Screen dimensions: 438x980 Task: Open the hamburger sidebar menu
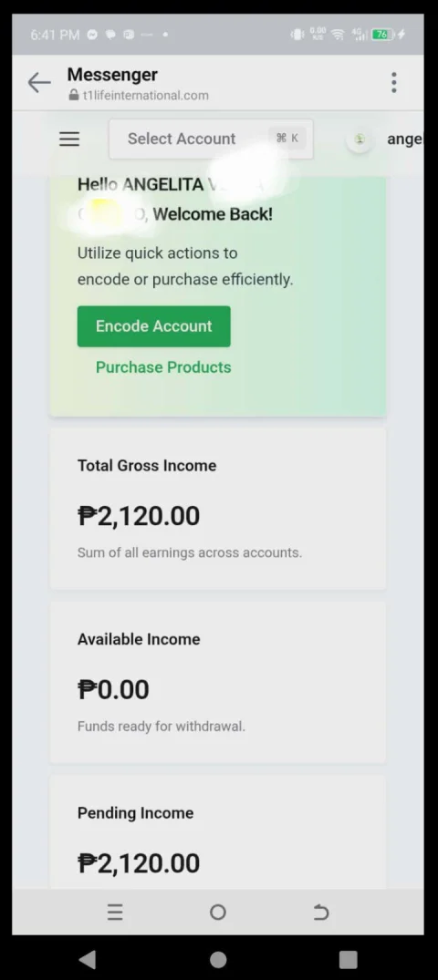coord(69,139)
